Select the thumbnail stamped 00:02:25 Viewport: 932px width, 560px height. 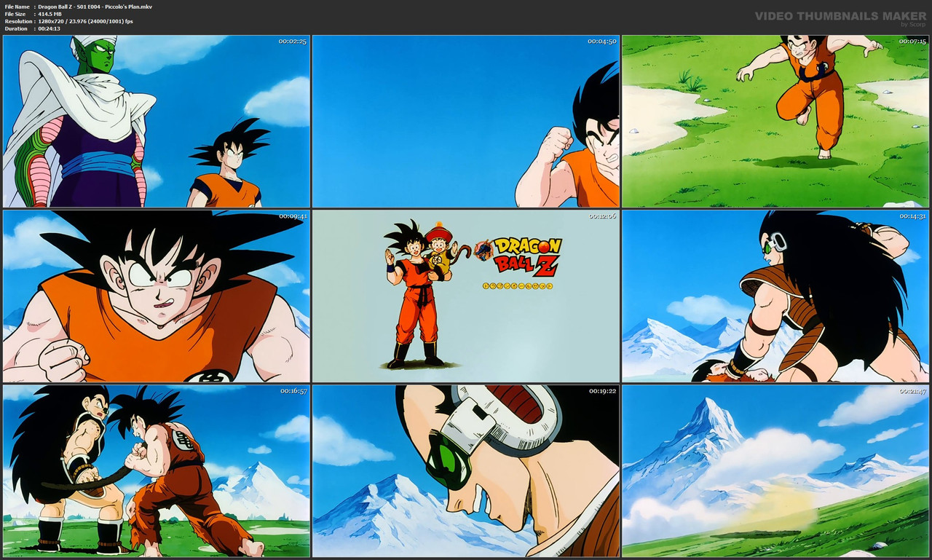coord(157,121)
